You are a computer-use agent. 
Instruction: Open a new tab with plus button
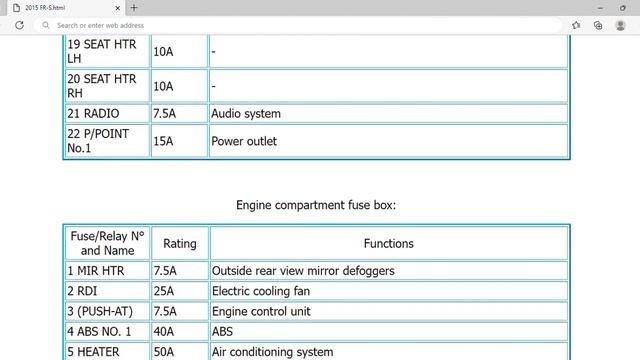pos(134,8)
